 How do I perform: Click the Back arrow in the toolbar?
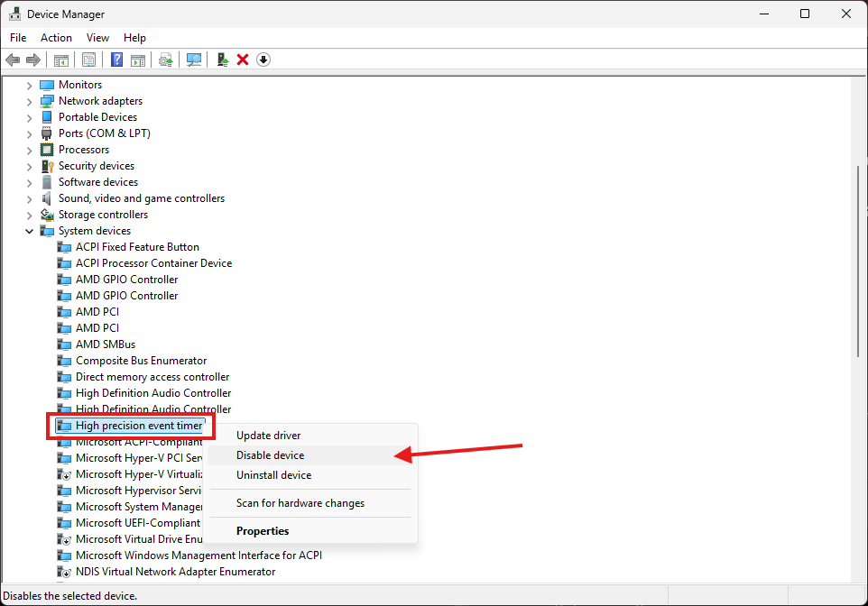[13, 60]
